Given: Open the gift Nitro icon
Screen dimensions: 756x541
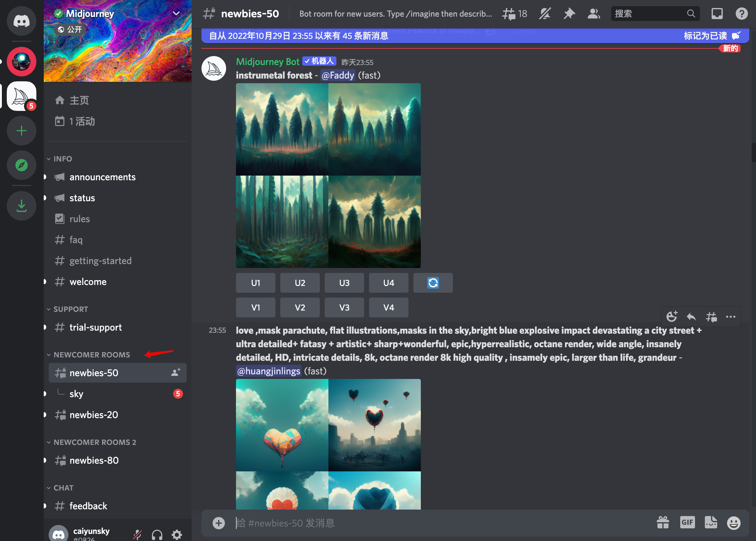Looking at the screenshot, I should tap(663, 522).
